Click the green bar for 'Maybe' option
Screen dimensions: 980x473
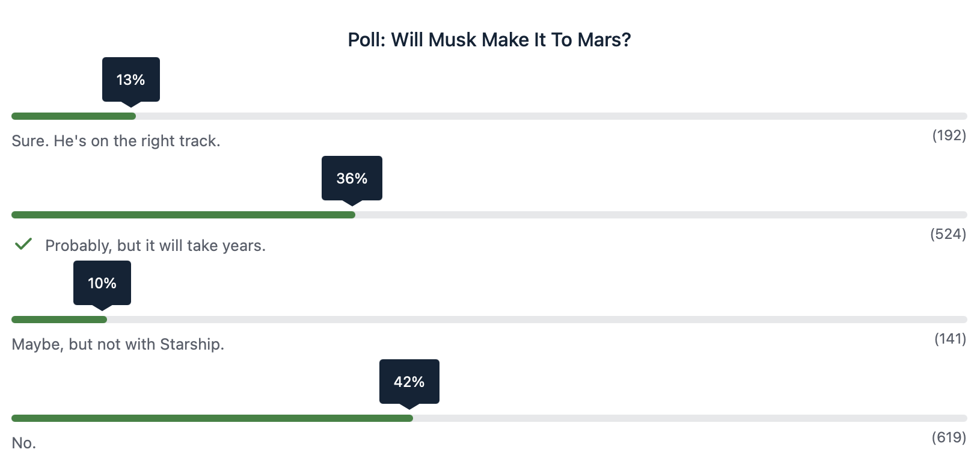tap(59, 320)
